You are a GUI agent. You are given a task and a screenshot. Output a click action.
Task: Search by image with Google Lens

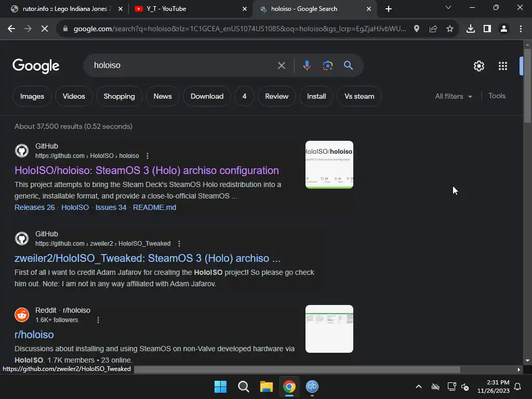coord(328,65)
